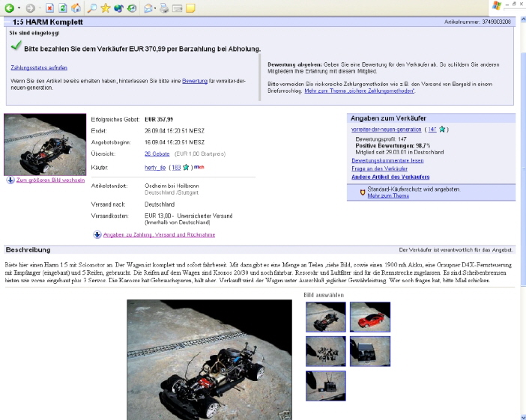
Task: Open the Back button history dropdown arrow
Action: point(18,8)
